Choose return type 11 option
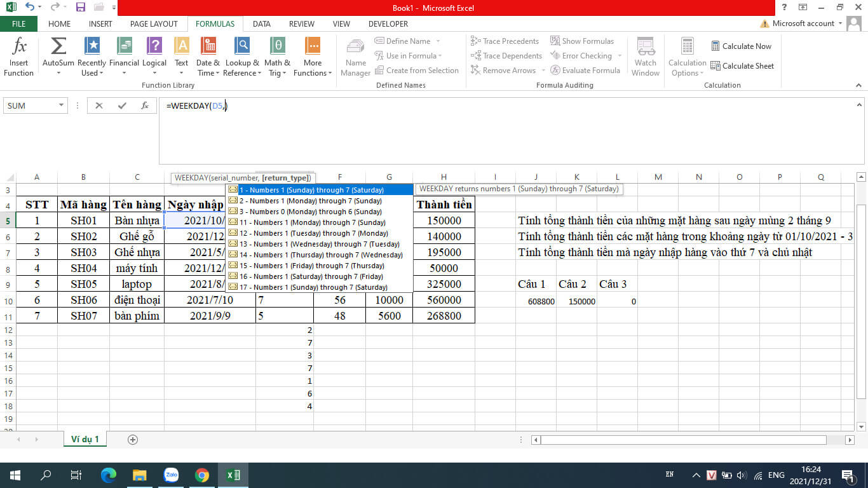This screenshot has width=868, height=488. [319, 222]
